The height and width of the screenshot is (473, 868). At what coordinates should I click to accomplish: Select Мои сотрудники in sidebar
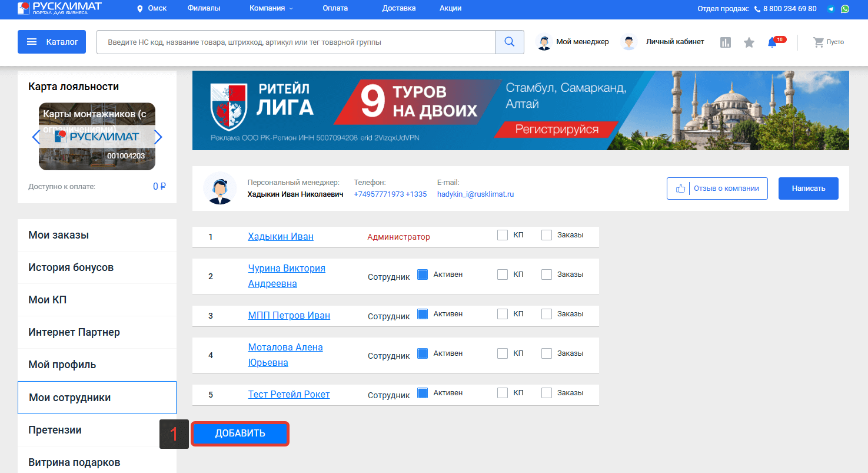pyautogui.click(x=97, y=398)
